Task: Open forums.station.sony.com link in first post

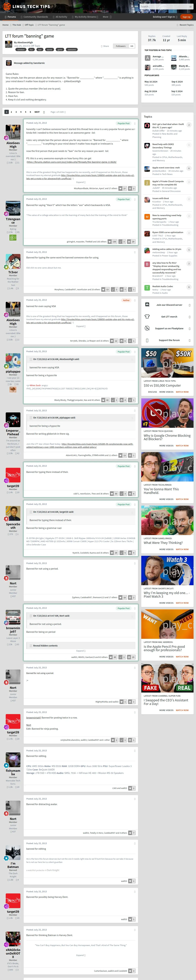Action: [71, 162]
